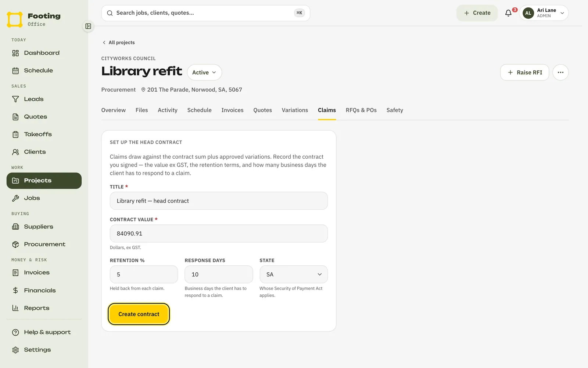Select Projects in the sidebar
The height and width of the screenshot is (368, 588).
(x=44, y=181)
